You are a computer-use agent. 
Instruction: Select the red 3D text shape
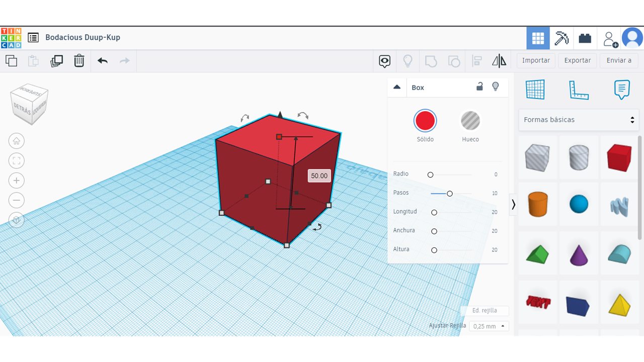tap(537, 302)
